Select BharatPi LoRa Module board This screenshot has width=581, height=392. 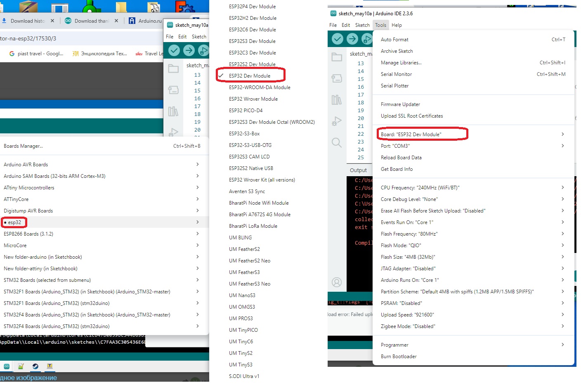click(x=253, y=226)
